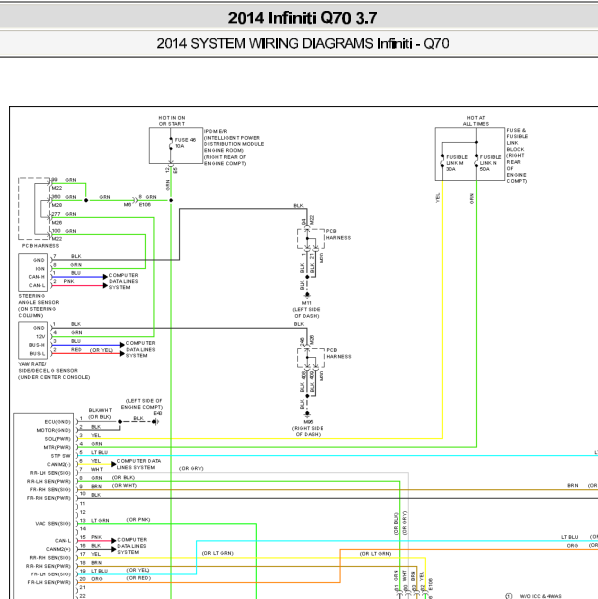
Task: Click the E48 ground symbol near engine compartment label
Action: click(156, 422)
